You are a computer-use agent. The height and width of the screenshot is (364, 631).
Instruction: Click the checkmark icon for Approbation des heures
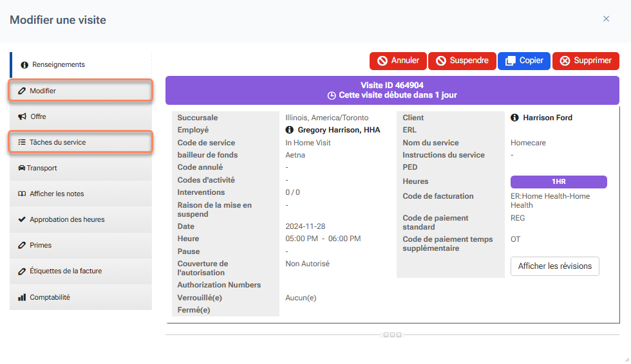coord(22,219)
